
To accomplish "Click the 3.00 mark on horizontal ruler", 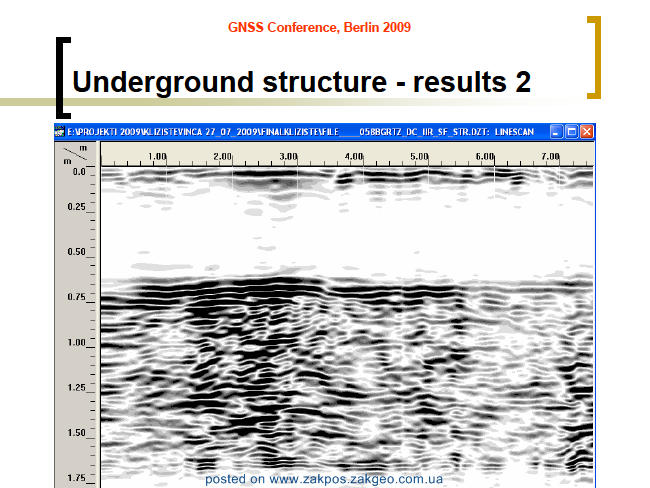I will 288,156.
